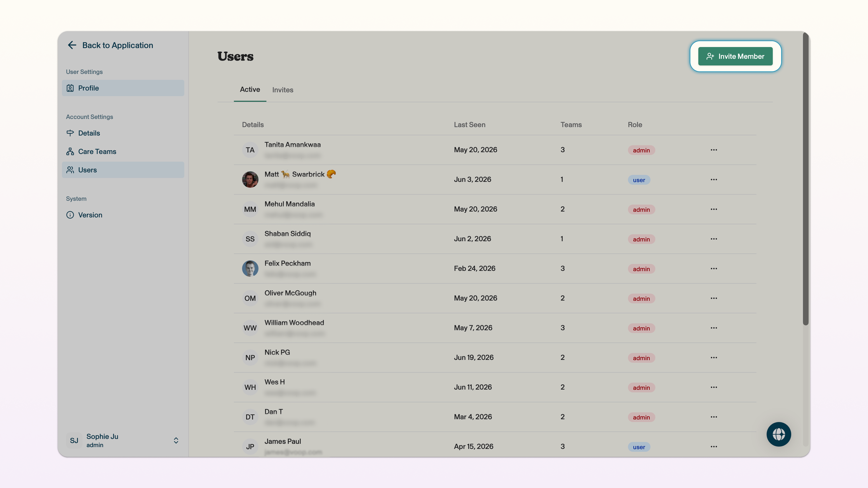
Task: Click the Details column header
Action: [x=253, y=125]
